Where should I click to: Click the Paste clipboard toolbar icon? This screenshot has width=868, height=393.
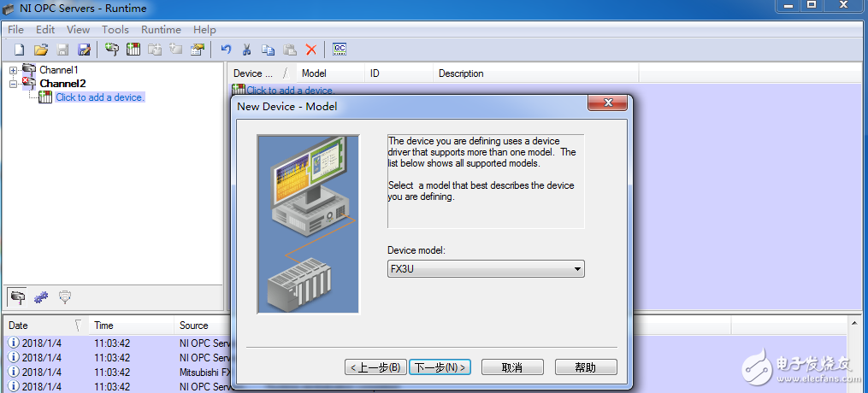[290, 50]
